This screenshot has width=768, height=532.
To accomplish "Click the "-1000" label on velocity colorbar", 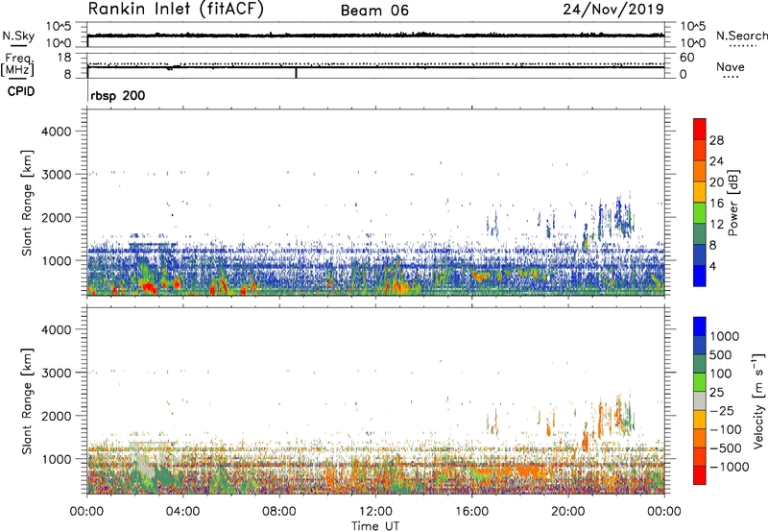I will coord(730,467).
